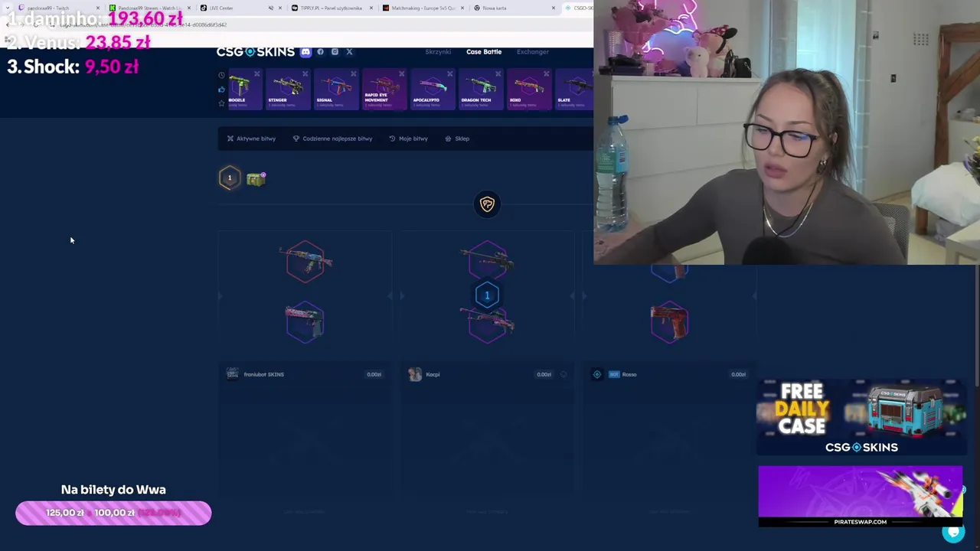This screenshot has height=551, width=980.
Task: Open the XOXO drop card
Action: [528, 90]
